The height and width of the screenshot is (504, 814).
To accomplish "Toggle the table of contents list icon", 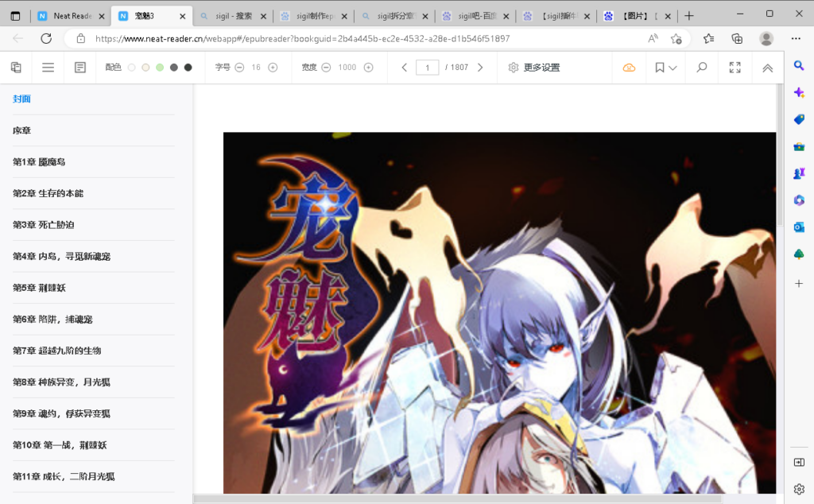I will click(48, 68).
